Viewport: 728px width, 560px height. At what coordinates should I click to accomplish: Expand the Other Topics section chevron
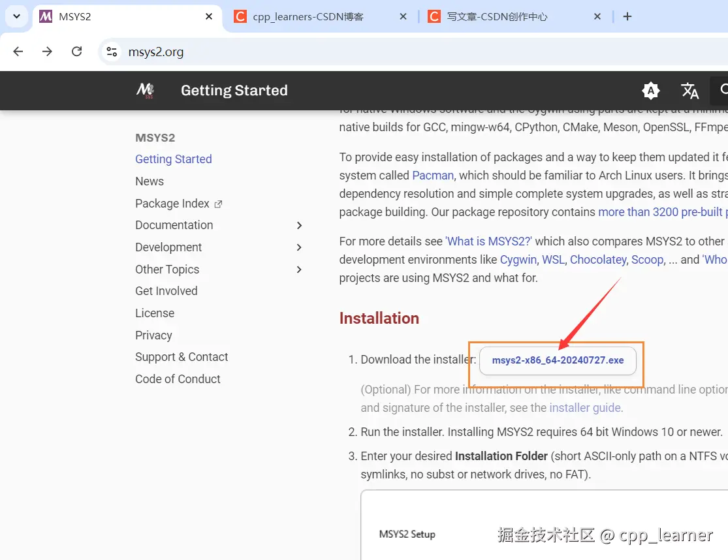[x=299, y=270]
